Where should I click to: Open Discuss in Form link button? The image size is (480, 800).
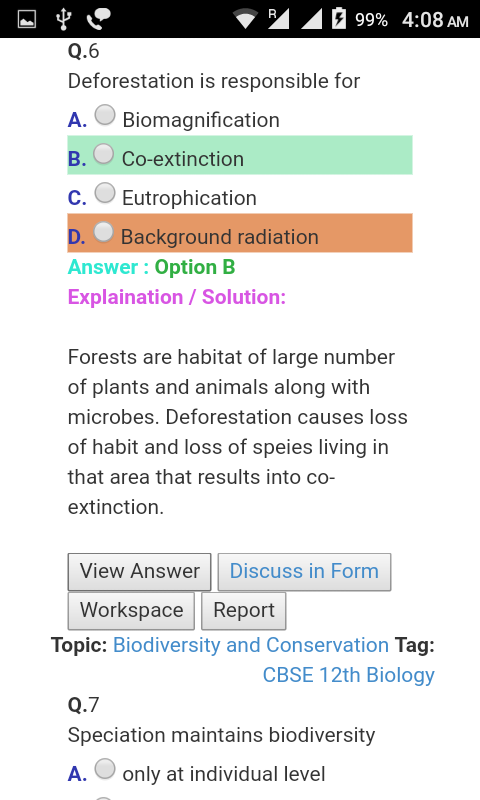[x=305, y=571]
